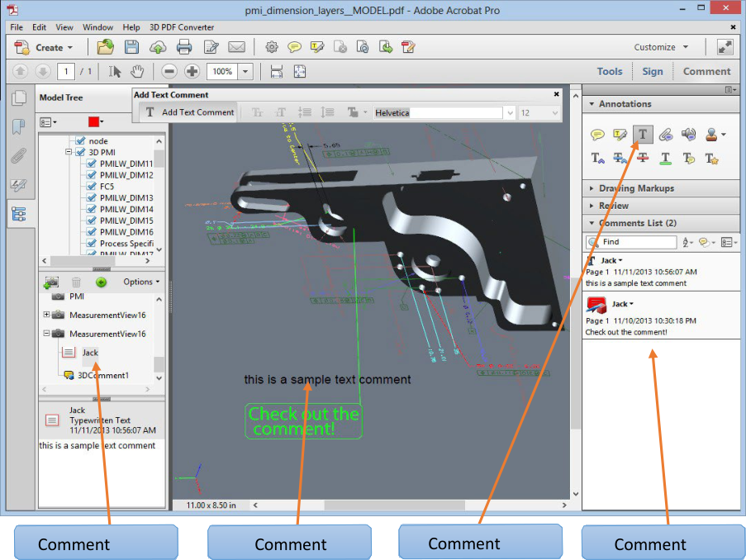Select the highlight text toolbar icon
The image size is (746, 560).
point(317,47)
